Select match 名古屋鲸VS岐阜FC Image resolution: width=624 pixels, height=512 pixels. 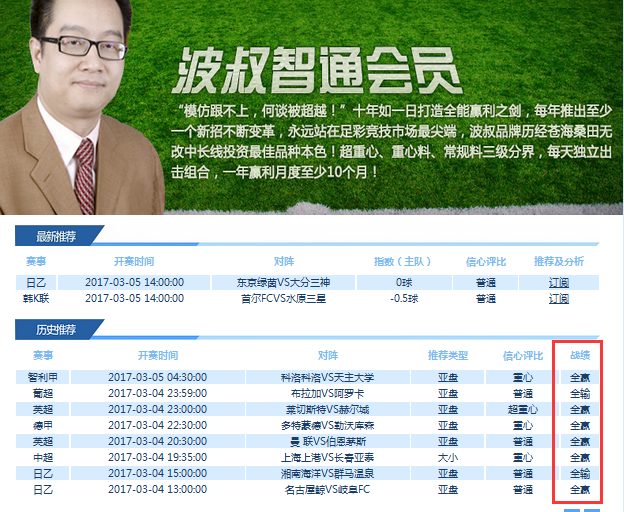click(x=328, y=489)
